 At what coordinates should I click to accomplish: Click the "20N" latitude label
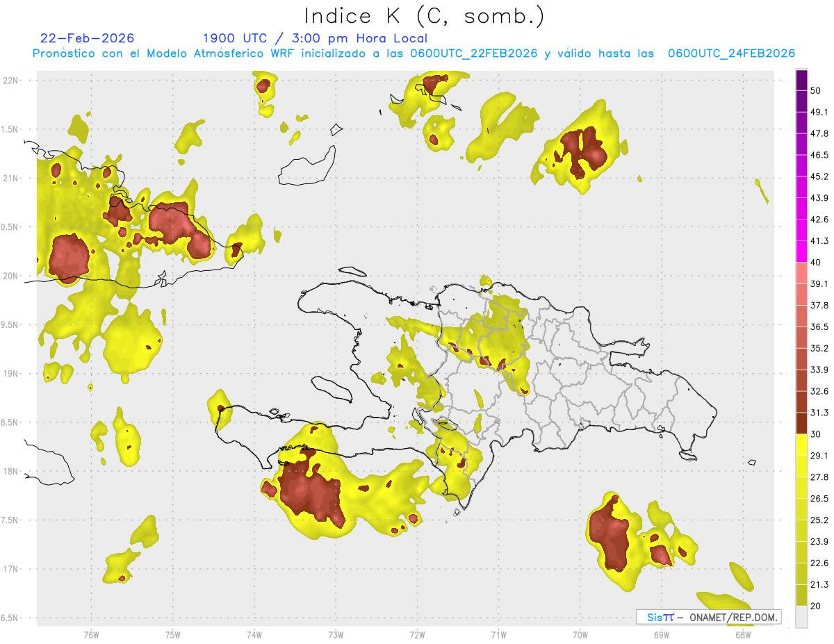[x=10, y=276]
